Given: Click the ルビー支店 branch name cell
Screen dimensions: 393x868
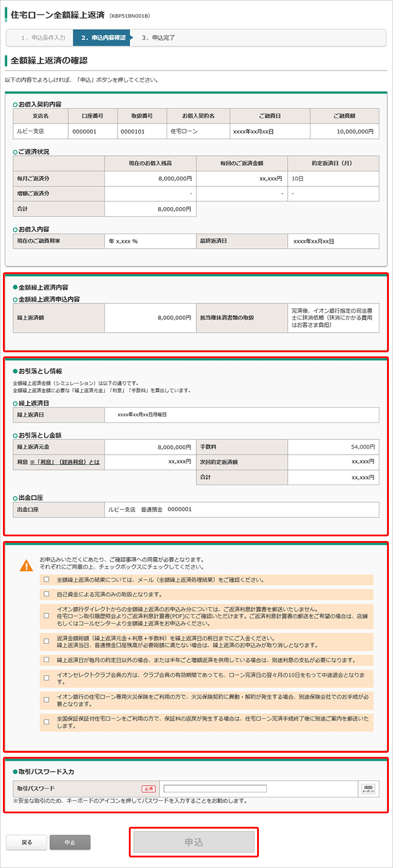Looking at the screenshot, I should [41, 131].
